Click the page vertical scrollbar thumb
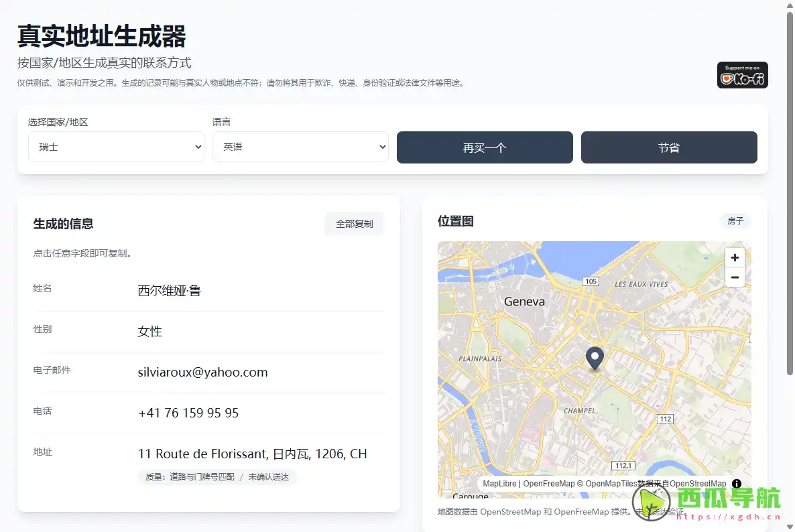The width and height of the screenshot is (795, 532). (x=790, y=194)
